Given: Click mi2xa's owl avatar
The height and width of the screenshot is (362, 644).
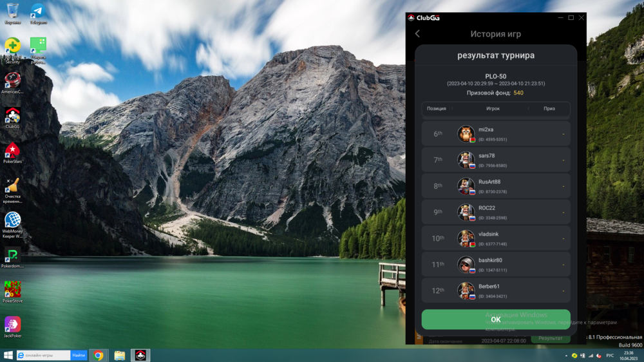Looking at the screenshot, I should (x=466, y=133).
